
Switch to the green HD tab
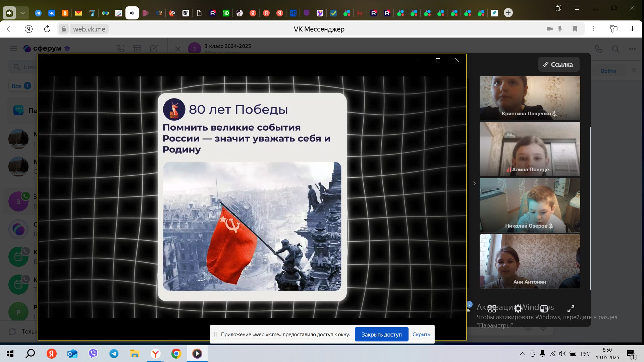coord(226,13)
